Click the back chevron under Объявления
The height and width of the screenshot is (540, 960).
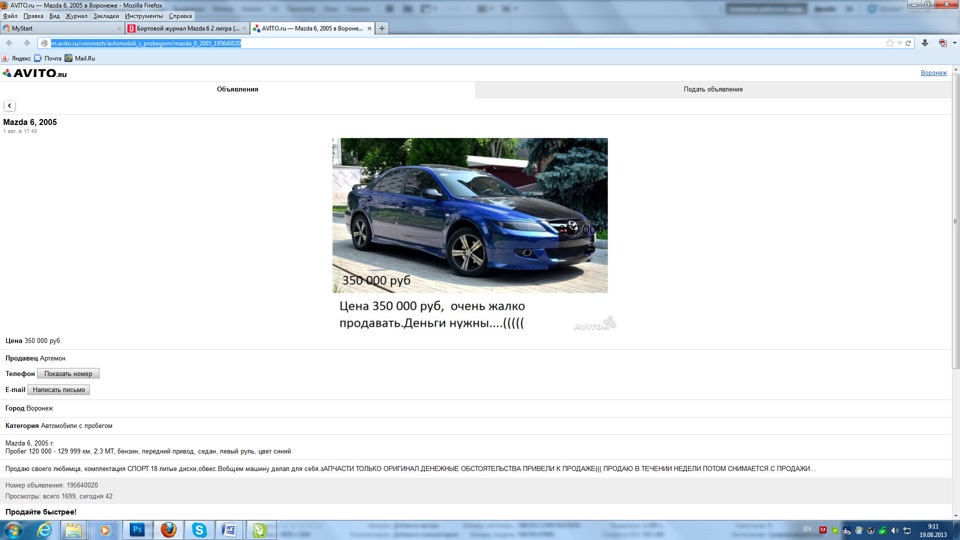tap(9, 106)
